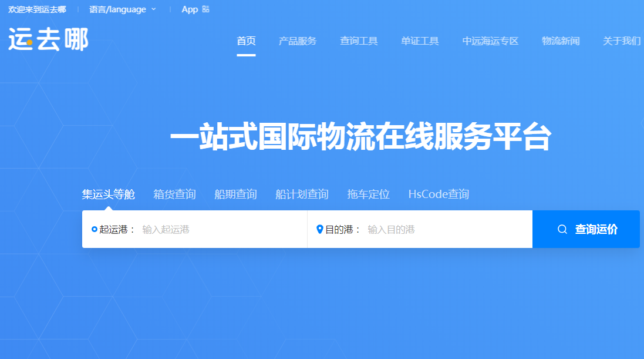Image resolution: width=644 pixels, height=359 pixels.
Task: Select the 集运头等舱 tab
Action: [x=109, y=194]
